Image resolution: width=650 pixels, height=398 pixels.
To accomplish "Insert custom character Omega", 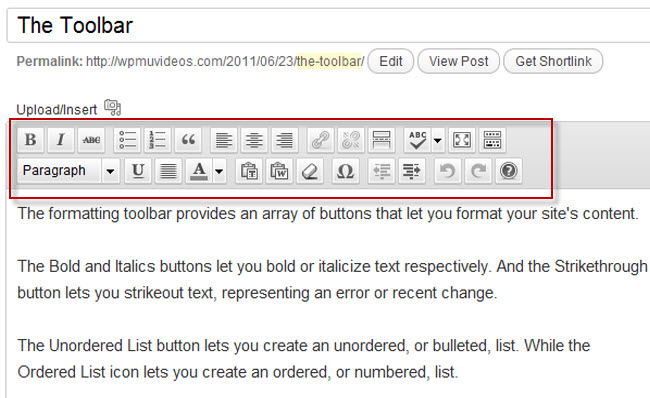I will click(345, 171).
